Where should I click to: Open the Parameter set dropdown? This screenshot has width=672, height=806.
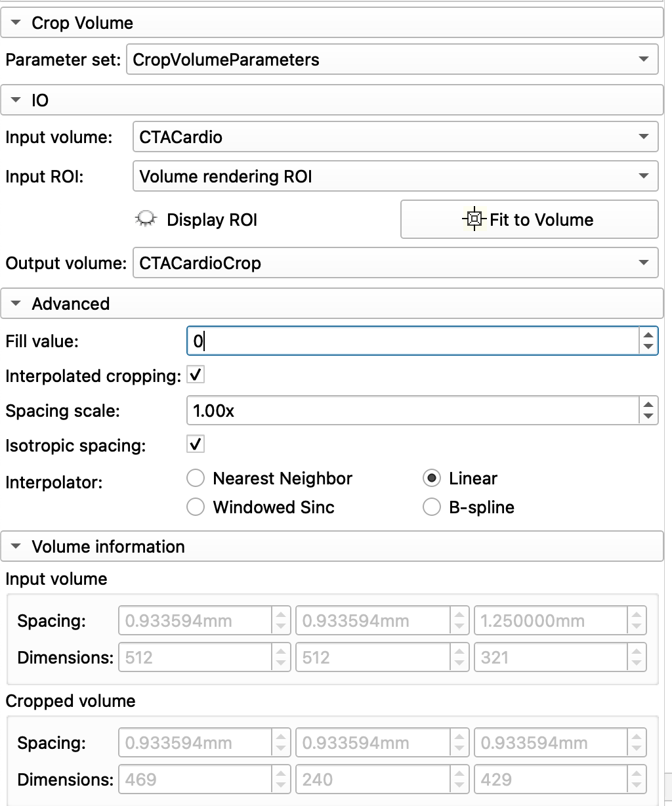tap(392, 60)
